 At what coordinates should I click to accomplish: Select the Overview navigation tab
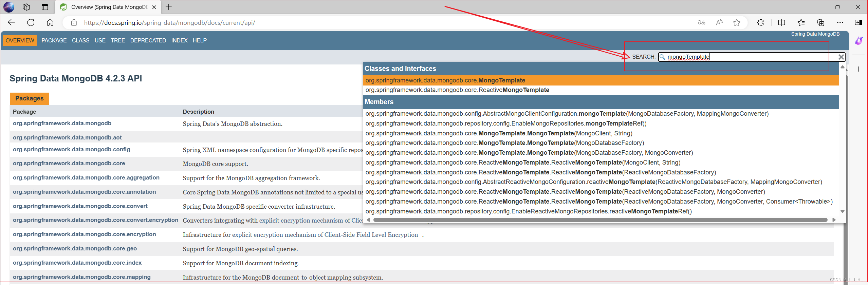pos(20,40)
